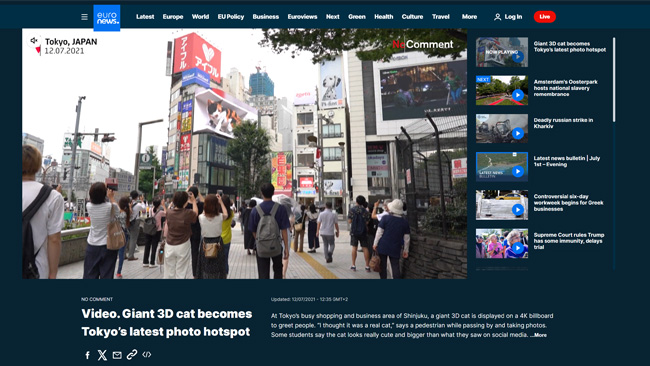Copy the article link icon
This screenshot has height=366, width=650.
tap(132, 354)
